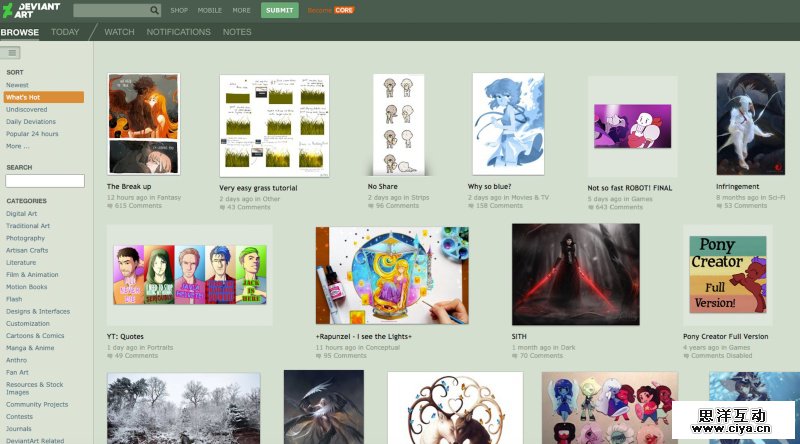This screenshot has width=800, height=444.
Task: Sort by Popular 24 hours
Action: coord(32,134)
